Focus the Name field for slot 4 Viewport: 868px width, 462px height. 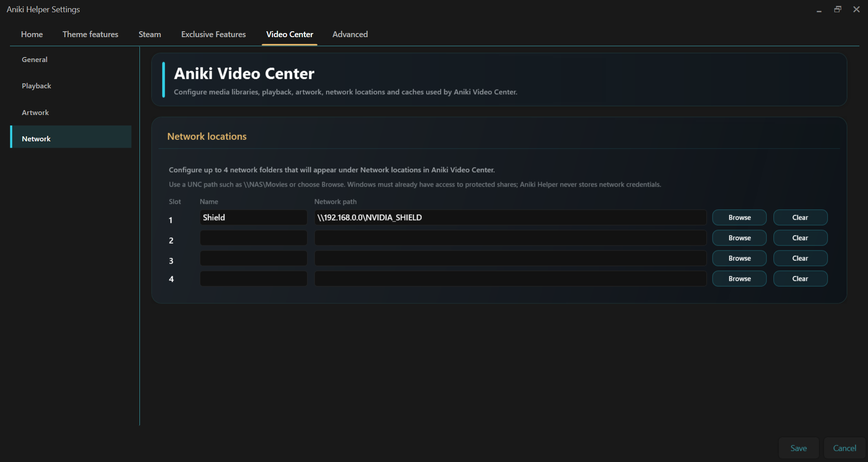point(254,279)
